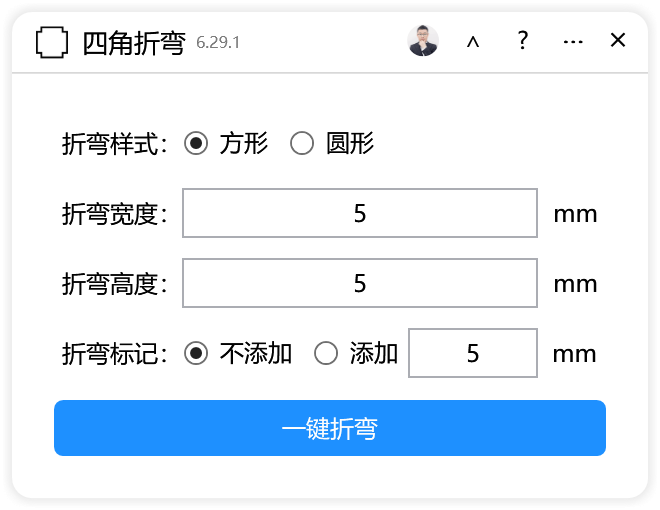The height and width of the screenshot is (510, 660).
Task: Close the 四角折弯 dialog
Action: (x=618, y=40)
